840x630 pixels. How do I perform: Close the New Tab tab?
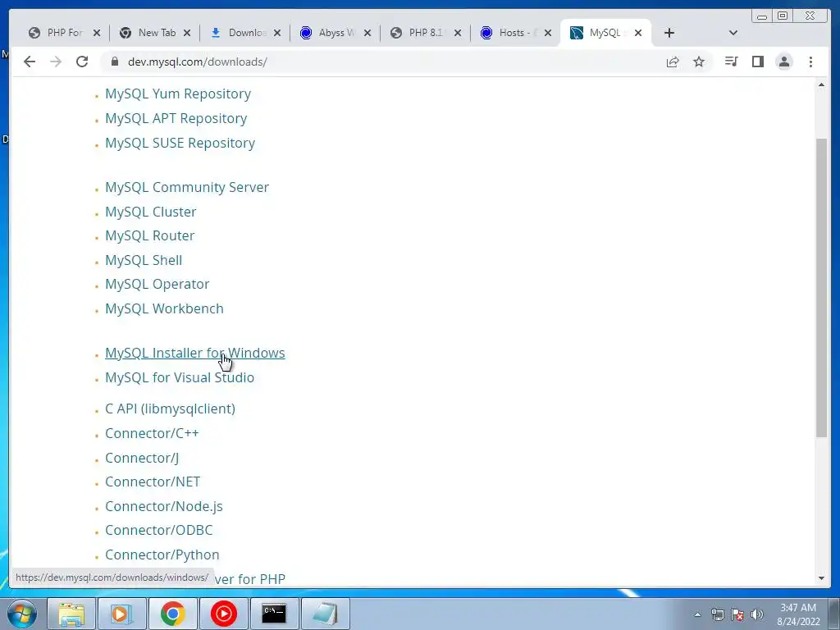(187, 33)
